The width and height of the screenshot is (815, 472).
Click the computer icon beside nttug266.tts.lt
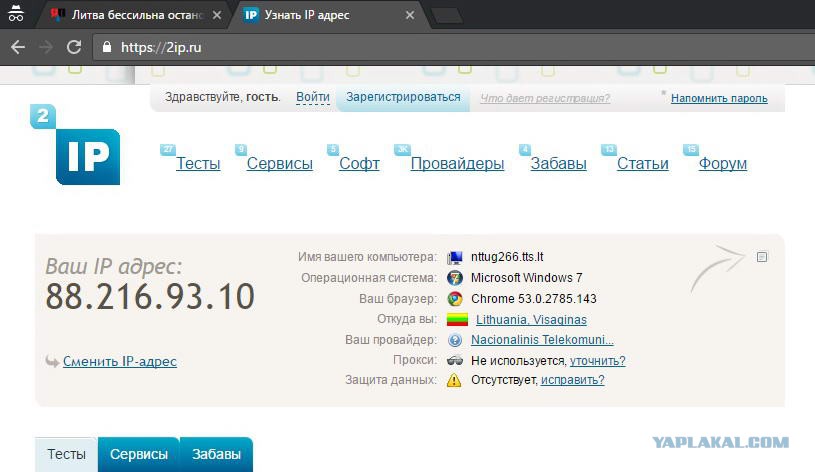coord(455,257)
